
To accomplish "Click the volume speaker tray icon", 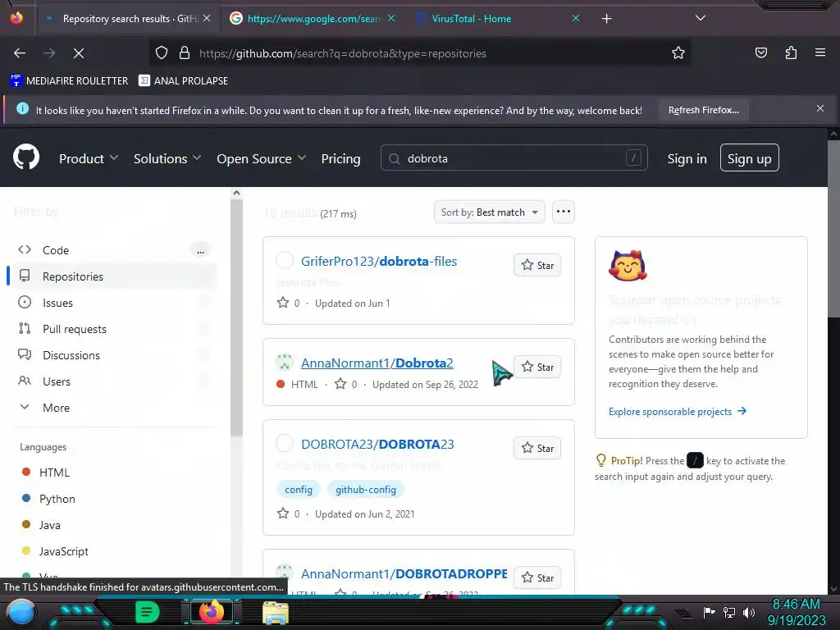I will pyautogui.click(x=749, y=612).
